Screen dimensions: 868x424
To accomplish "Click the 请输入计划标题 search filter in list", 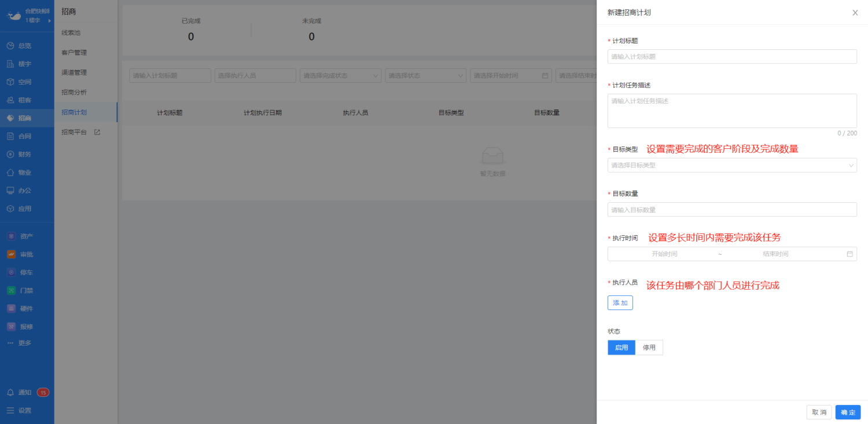I will (x=170, y=76).
